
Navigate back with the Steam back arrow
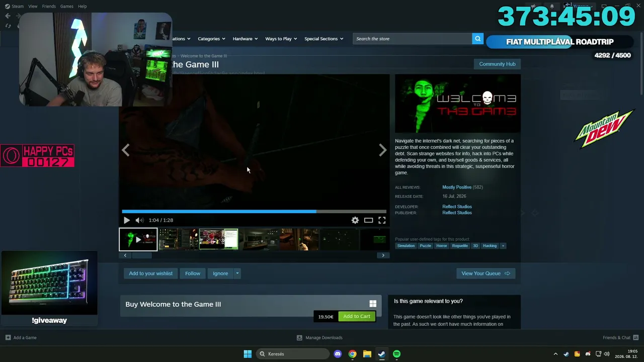coord(8,16)
